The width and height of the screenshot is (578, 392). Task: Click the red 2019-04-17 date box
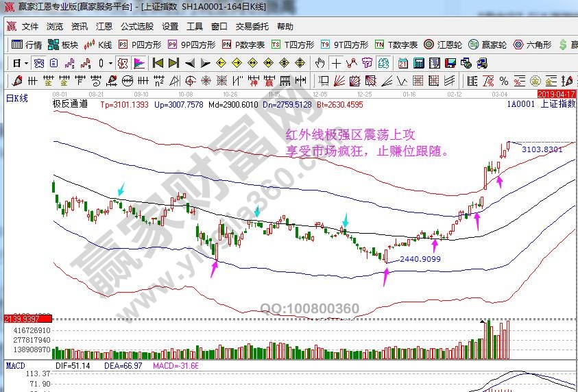click(556, 93)
